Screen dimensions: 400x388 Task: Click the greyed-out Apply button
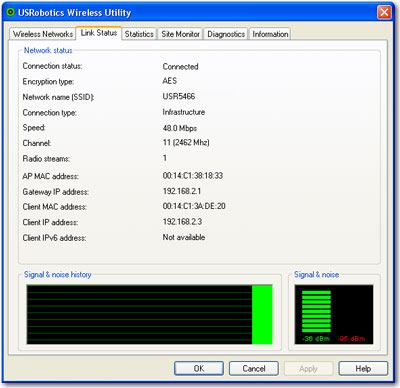(308, 369)
